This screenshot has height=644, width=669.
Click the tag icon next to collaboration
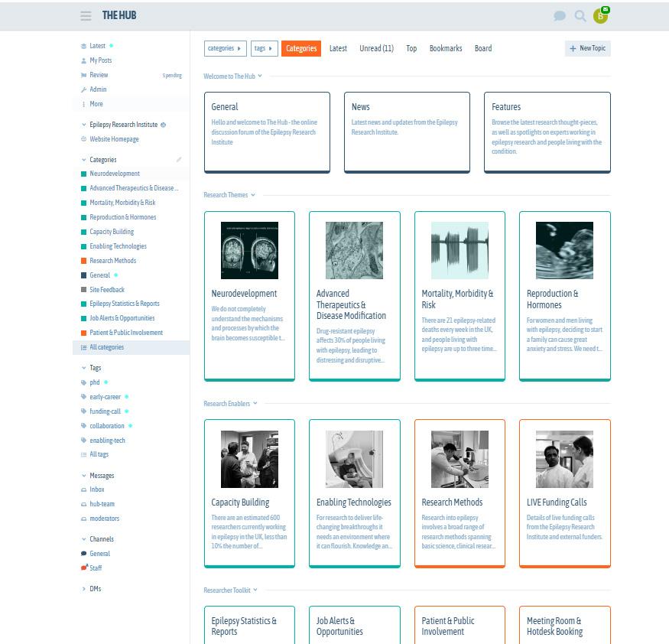pyautogui.click(x=83, y=426)
